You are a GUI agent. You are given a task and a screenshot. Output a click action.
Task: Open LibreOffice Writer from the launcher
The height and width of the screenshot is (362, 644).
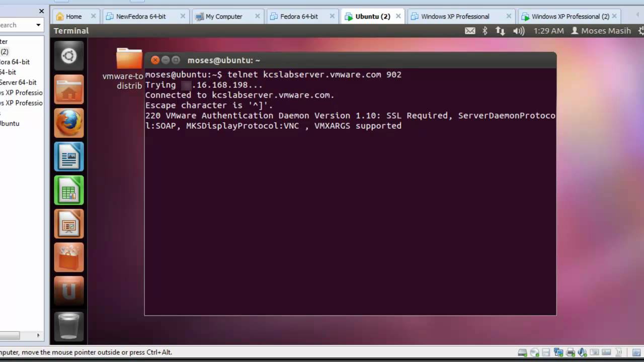point(69,156)
